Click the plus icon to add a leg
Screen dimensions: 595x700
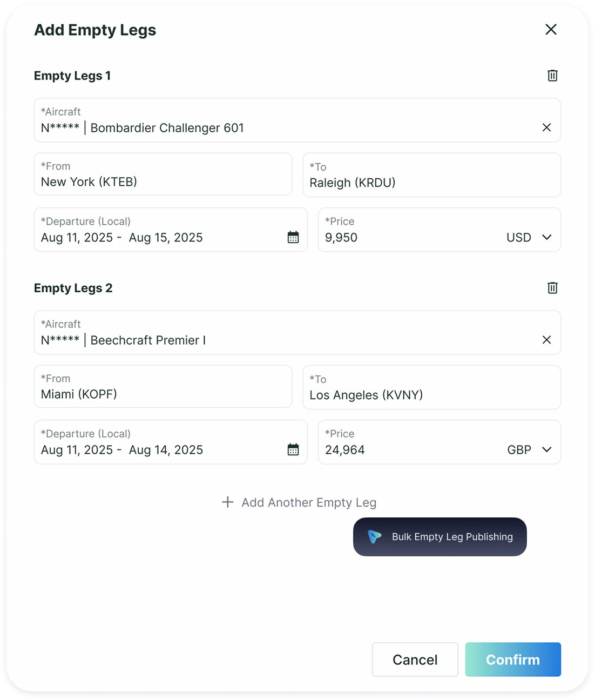click(228, 502)
